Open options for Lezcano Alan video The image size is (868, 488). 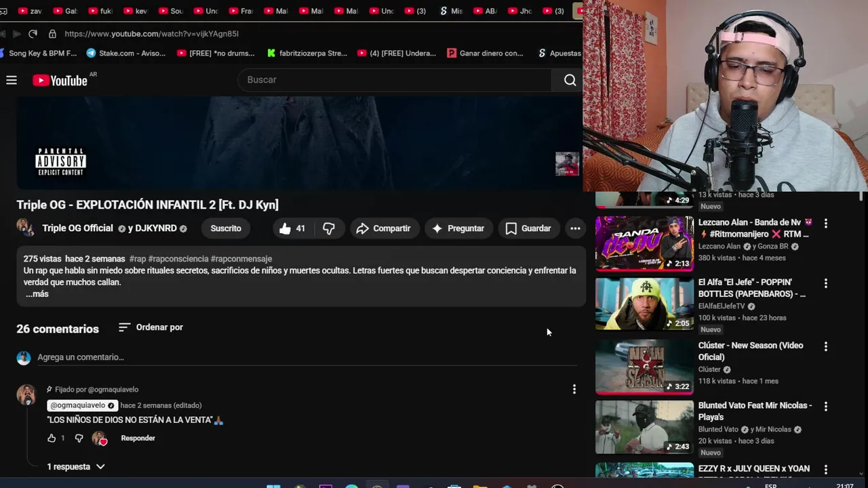(825, 223)
